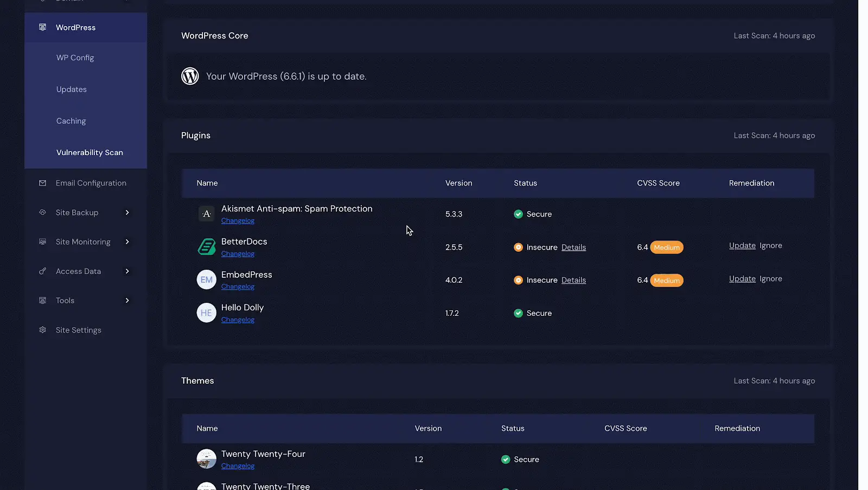Click the Medium severity badge for EmbedPress
Image resolution: width=868 pixels, height=490 pixels.
tap(667, 281)
